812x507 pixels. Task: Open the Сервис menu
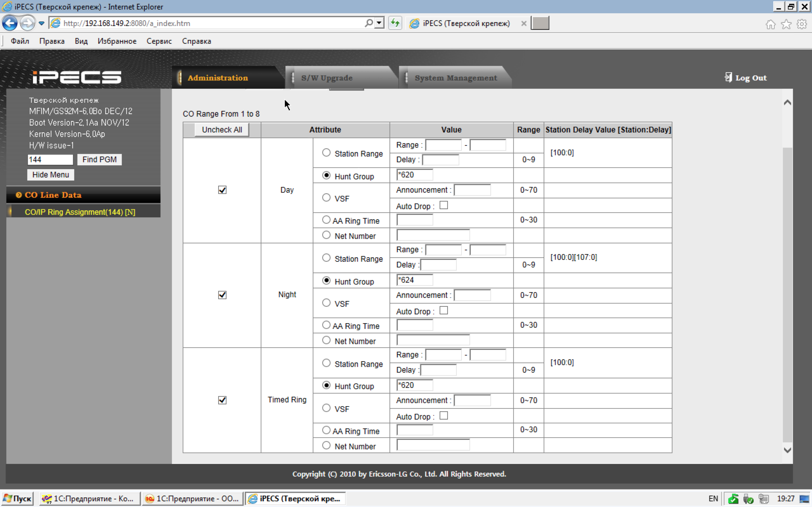[x=159, y=41]
